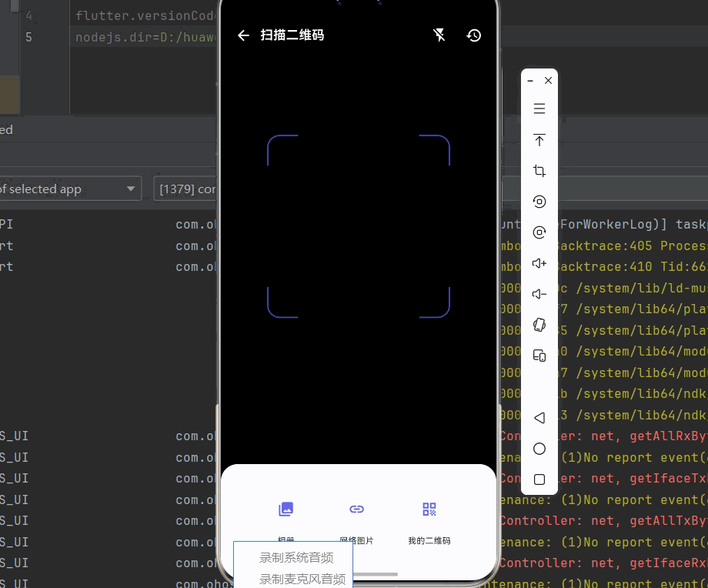
Task: Click emulator recent apps square button
Action: click(539, 479)
